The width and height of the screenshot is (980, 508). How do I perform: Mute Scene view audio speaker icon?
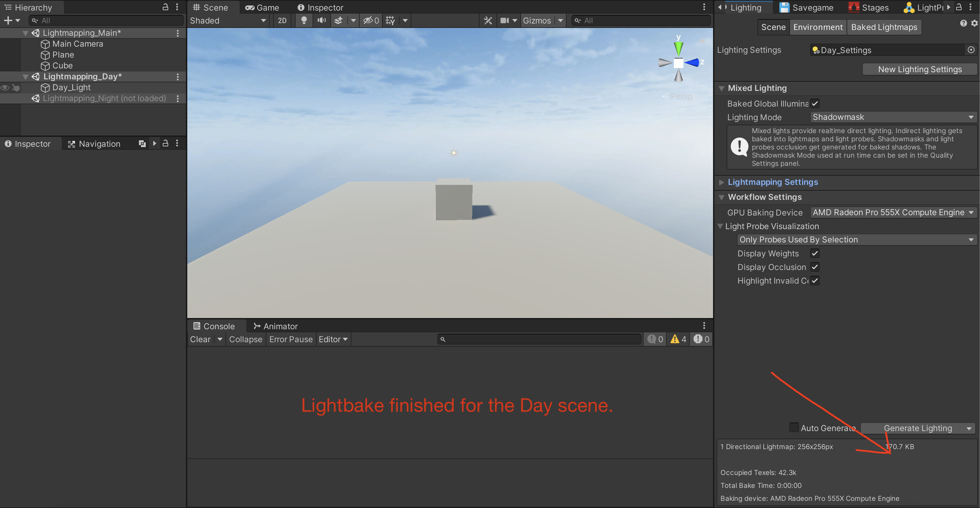coord(321,20)
